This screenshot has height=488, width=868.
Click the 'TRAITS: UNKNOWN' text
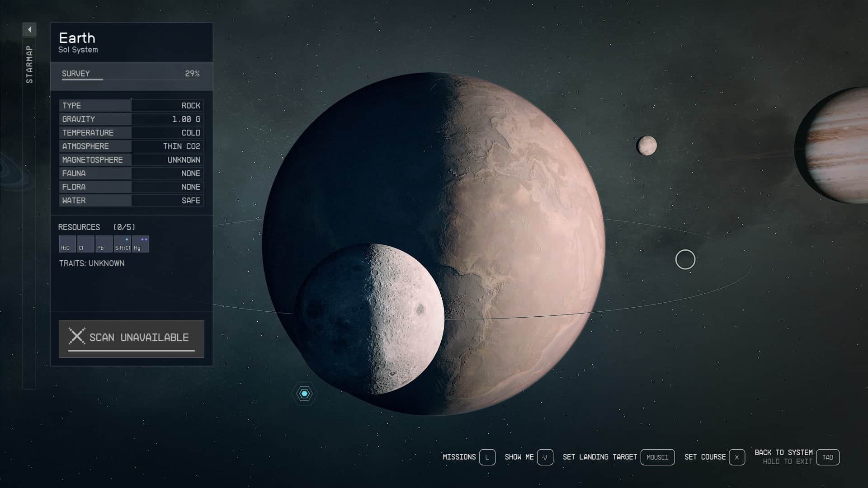pyautogui.click(x=92, y=263)
